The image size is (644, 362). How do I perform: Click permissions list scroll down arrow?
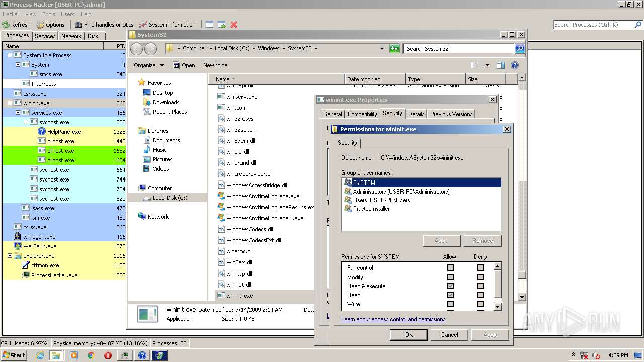point(498,306)
